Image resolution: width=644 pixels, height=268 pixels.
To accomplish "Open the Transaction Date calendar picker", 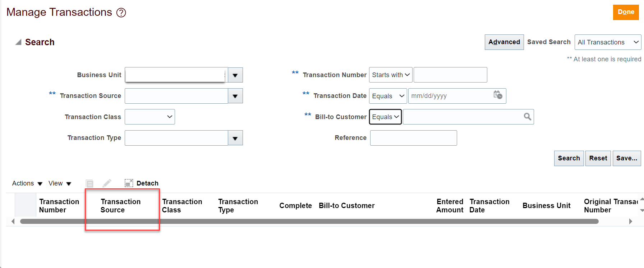I will 498,96.
